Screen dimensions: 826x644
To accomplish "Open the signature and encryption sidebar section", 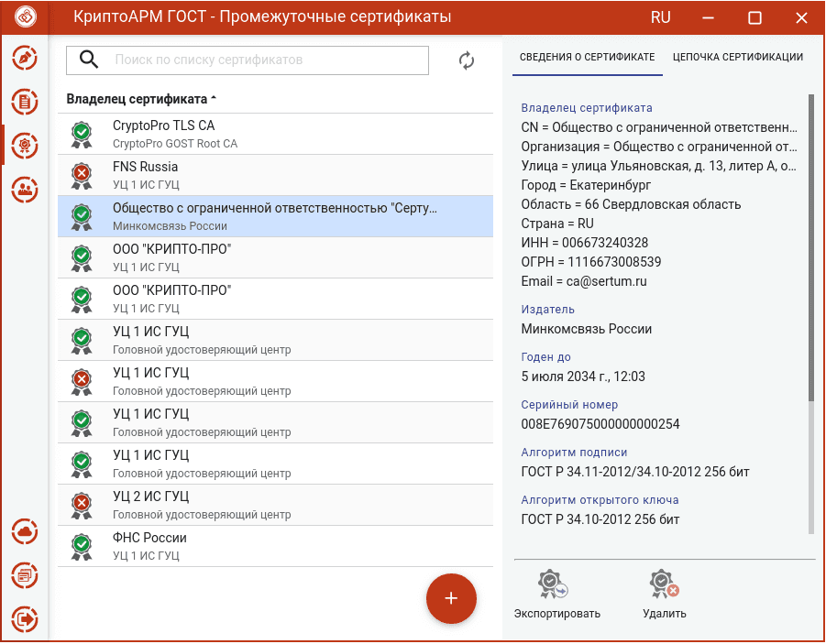I will [25, 58].
